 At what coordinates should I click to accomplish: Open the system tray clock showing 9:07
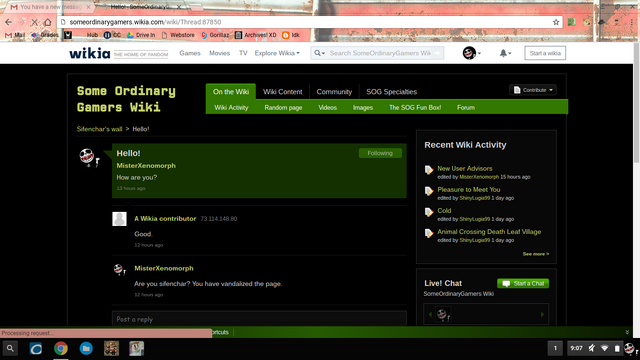coord(576,348)
